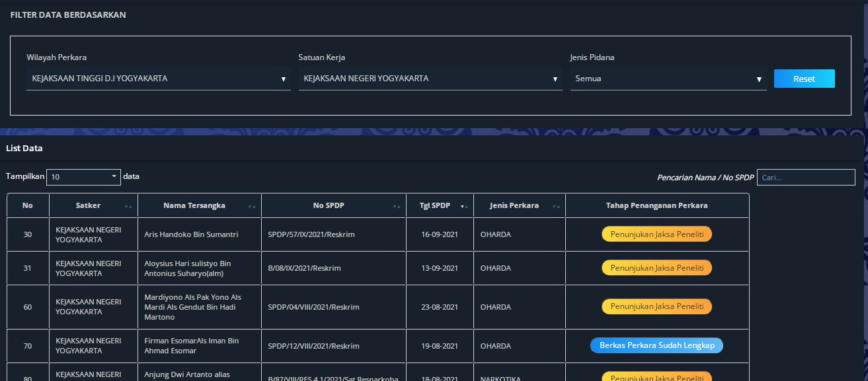
Task: Click Berkas Perkara Sudah Lengkap for Firman Esomar
Action: tap(656, 345)
